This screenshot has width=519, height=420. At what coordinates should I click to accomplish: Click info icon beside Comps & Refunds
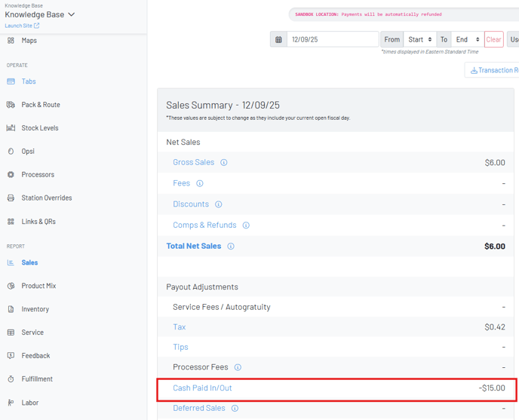[x=246, y=225]
